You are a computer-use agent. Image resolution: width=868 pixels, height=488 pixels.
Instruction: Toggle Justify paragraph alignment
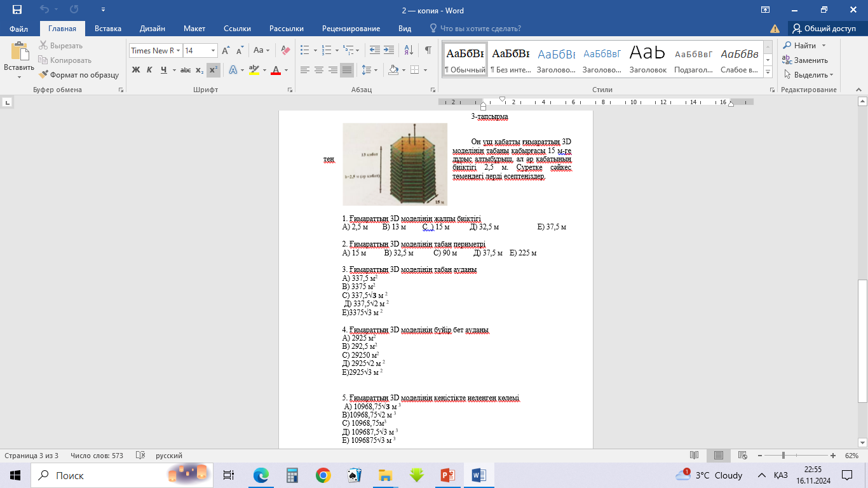point(346,70)
